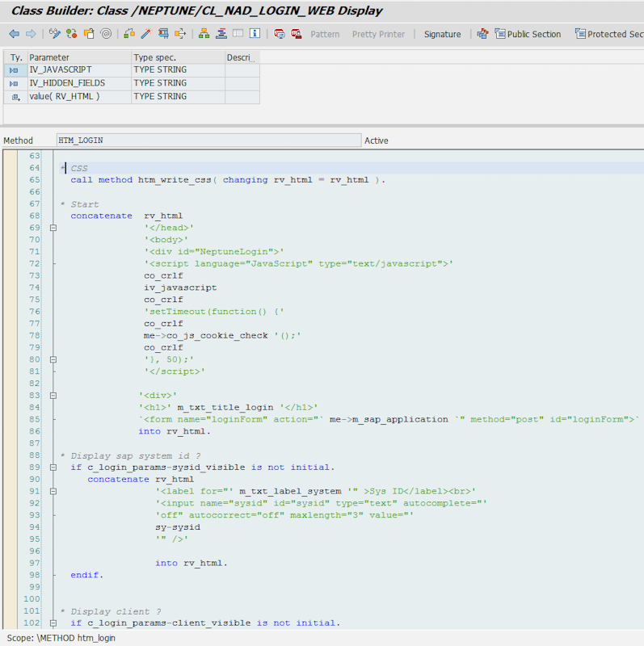This screenshot has height=646, width=644.
Task: Click 'sy-sysid' on line 94
Action: pyautogui.click(x=178, y=527)
